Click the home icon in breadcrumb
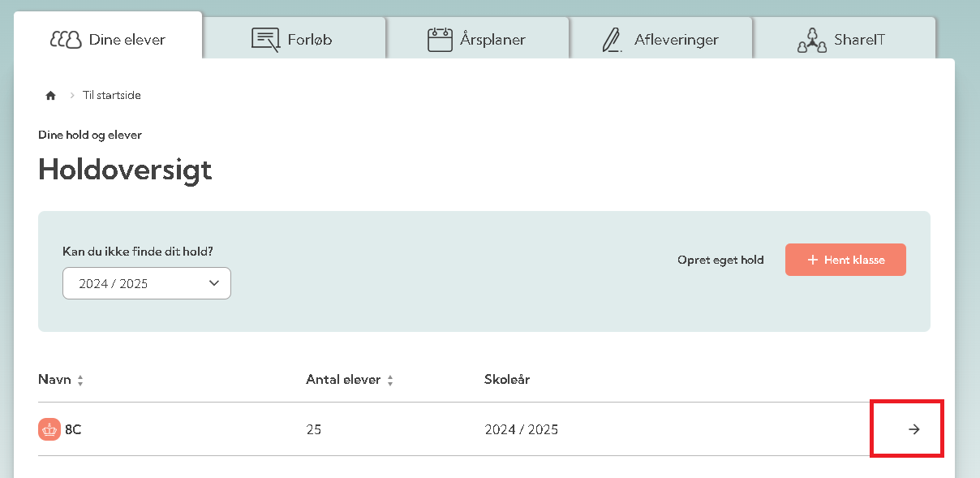980x478 pixels. (50, 96)
